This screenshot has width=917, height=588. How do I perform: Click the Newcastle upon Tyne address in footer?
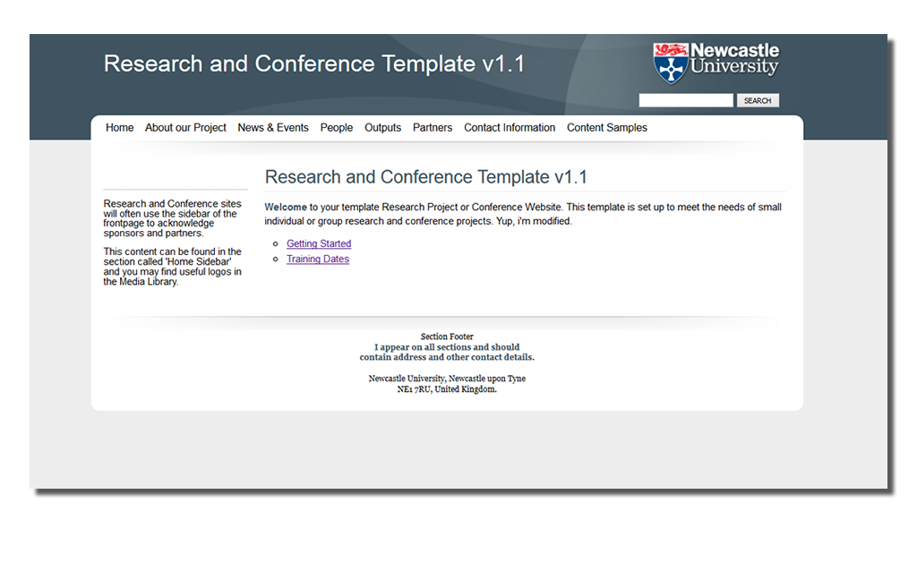pos(447,384)
